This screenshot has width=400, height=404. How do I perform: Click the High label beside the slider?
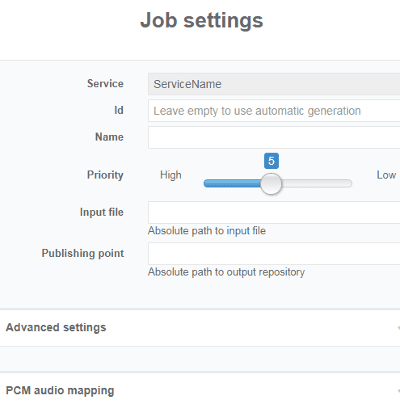pos(171,175)
